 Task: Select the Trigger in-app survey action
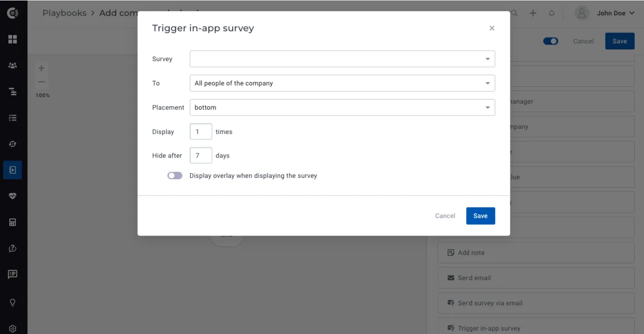(536, 326)
